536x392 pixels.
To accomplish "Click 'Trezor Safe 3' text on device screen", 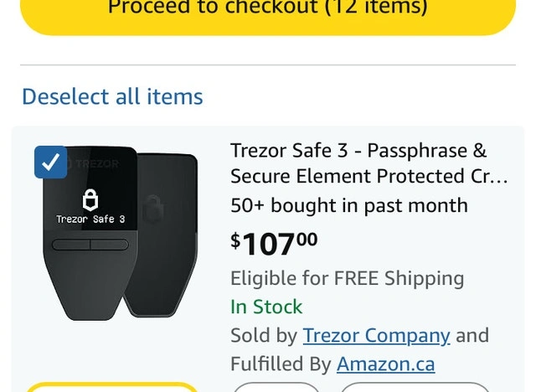I will 90,219.
